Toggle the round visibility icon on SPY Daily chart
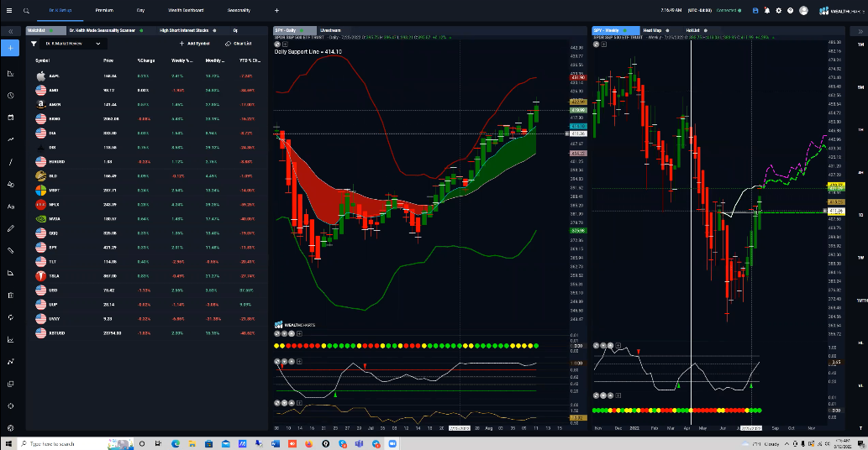 (x=278, y=44)
